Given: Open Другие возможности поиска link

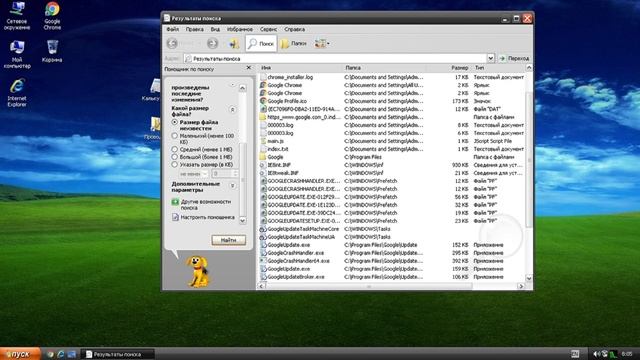Looking at the screenshot, I should tap(206, 204).
